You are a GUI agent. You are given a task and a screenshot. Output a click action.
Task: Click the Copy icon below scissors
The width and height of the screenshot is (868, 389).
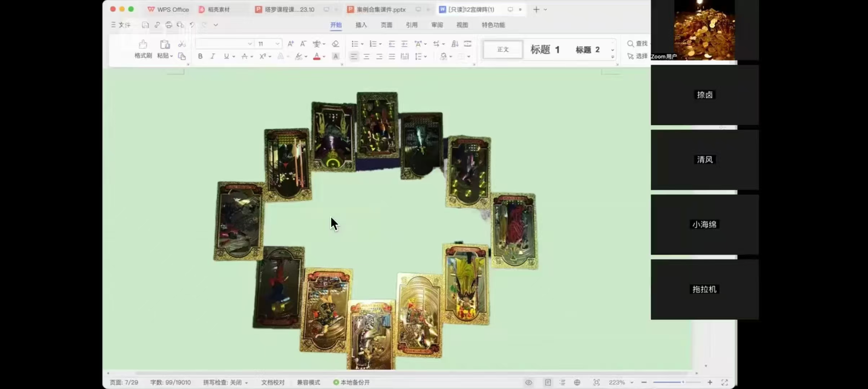182,56
